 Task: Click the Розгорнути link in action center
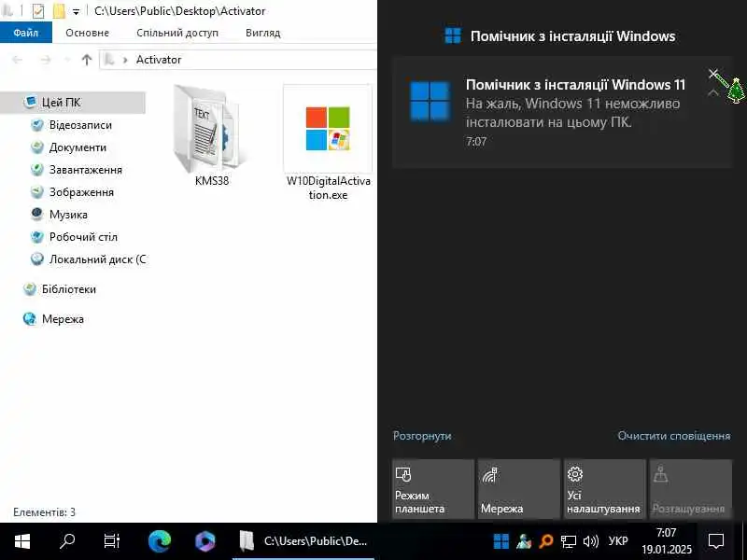tap(422, 436)
